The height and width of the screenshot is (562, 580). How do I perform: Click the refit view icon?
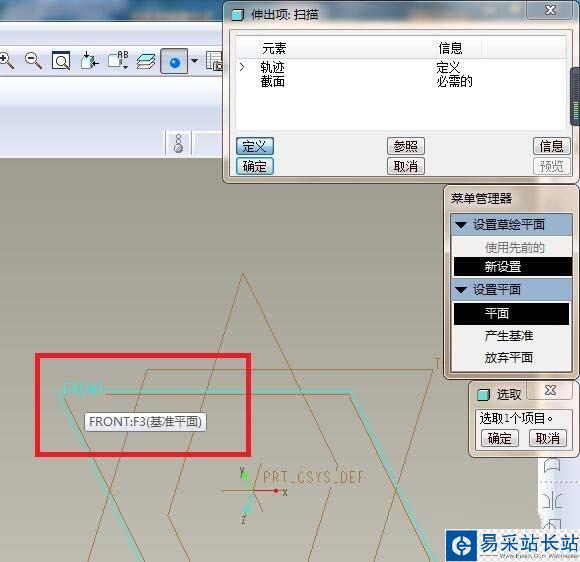(x=61, y=60)
